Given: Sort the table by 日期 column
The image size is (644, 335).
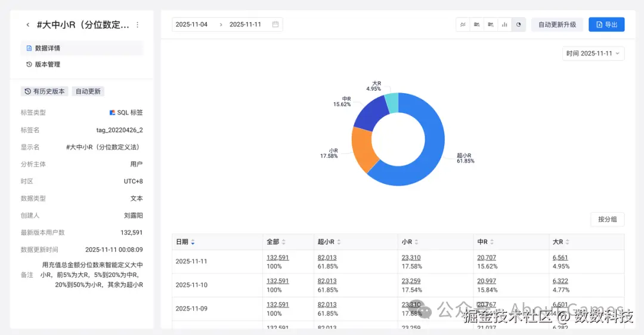Looking at the screenshot, I should point(193,242).
